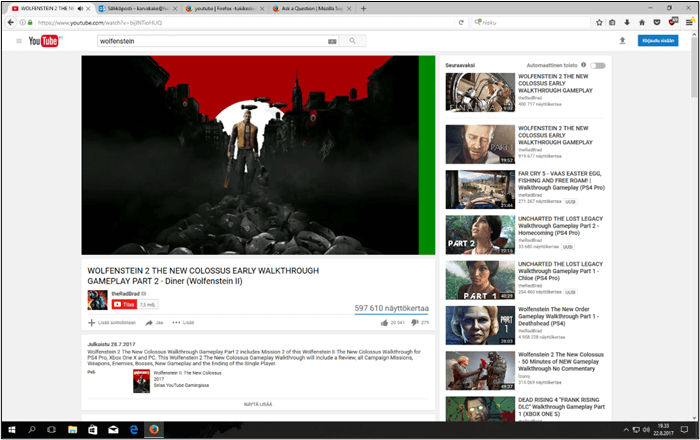The height and width of the screenshot is (440, 700).
Task: Click the Firefox back arrow button
Action: pyautogui.click(x=11, y=22)
